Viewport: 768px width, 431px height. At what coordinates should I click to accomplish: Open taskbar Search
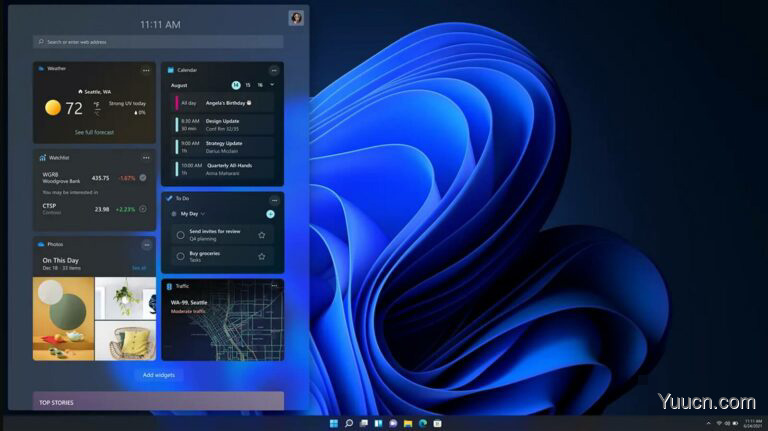tap(349, 423)
